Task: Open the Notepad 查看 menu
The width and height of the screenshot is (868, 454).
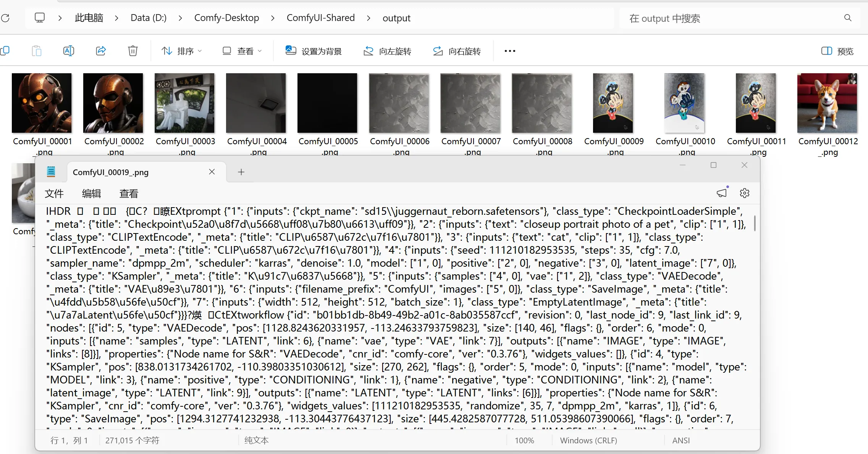Action: pyautogui.click(x=129, y=193)
